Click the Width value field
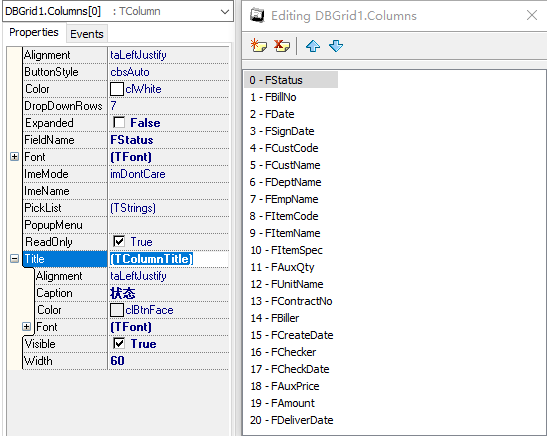This screenshot has height=436, width=547. click(168, 361)
